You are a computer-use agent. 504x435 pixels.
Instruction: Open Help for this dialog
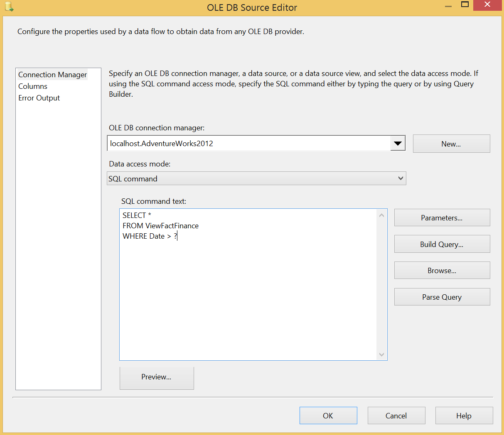(464, 415)
